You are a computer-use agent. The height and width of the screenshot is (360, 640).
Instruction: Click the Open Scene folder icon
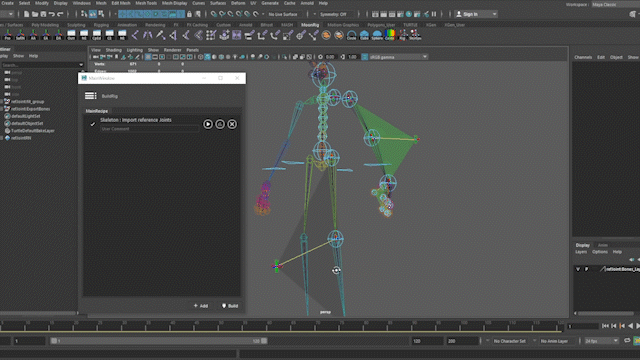[x=35, y=14]
